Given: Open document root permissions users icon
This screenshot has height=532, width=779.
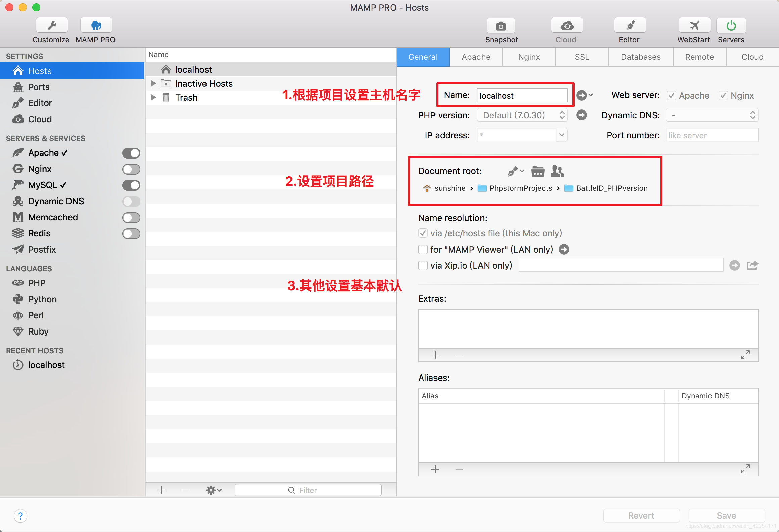Looking at the screenshot, I should coord(557,171).
